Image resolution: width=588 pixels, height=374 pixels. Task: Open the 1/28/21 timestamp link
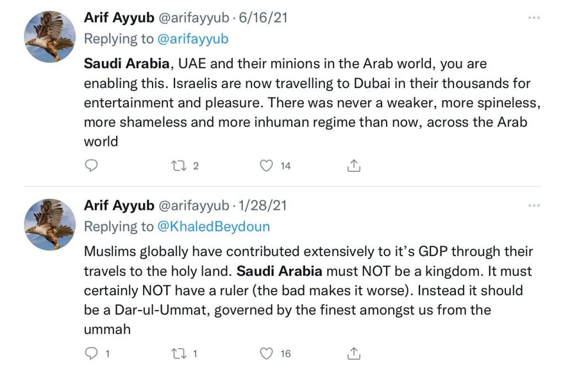coord(263,206)
